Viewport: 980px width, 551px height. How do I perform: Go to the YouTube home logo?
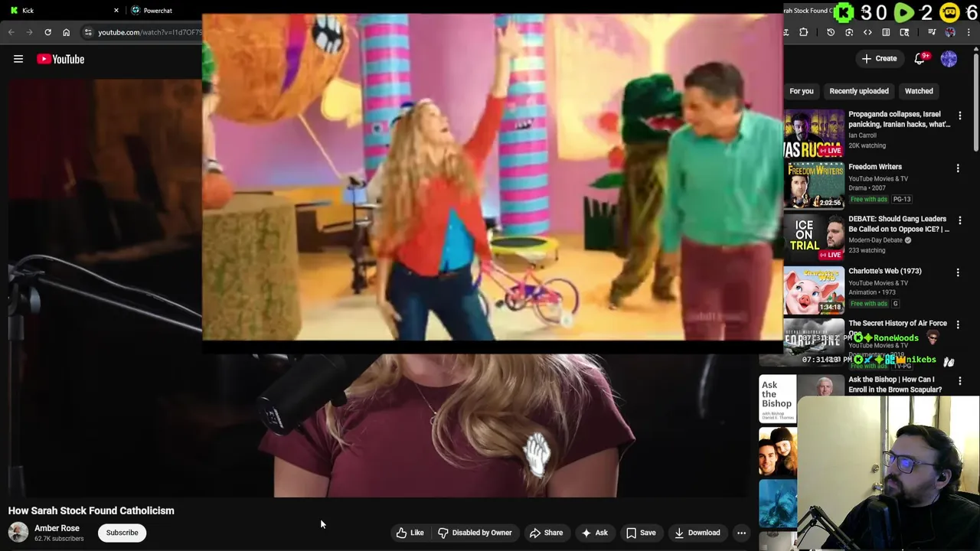[x=60, y=59]
